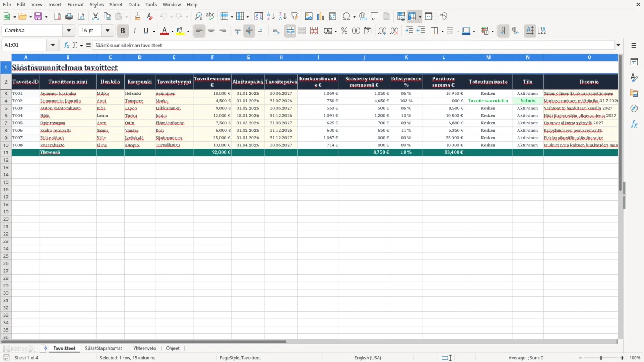Click the Clone Formatting paintbrush icon
The width and height of the screenshot is (644, 362).
pyautogui.click(x=138, y=17)
